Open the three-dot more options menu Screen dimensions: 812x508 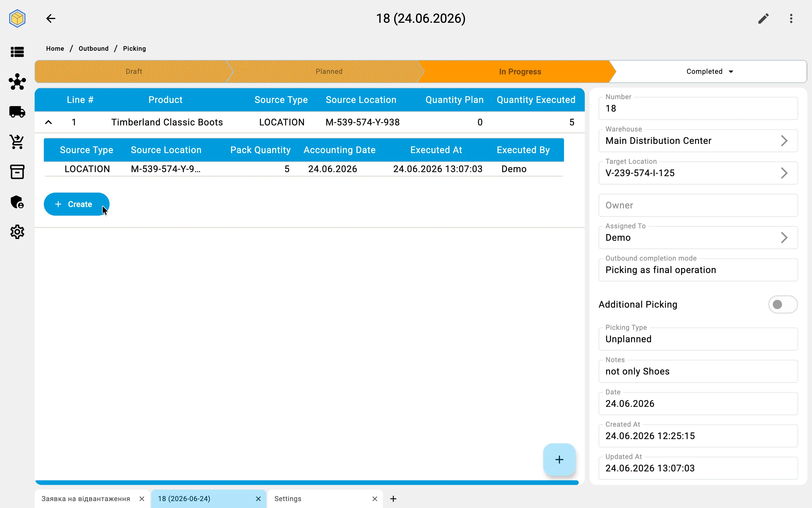(791, 18)
